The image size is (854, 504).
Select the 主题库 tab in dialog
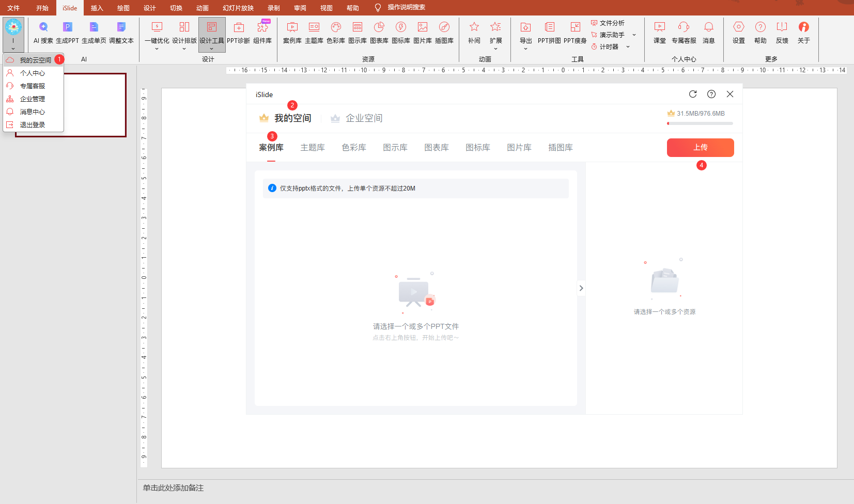pyautogui.click(x=313, y=148)
